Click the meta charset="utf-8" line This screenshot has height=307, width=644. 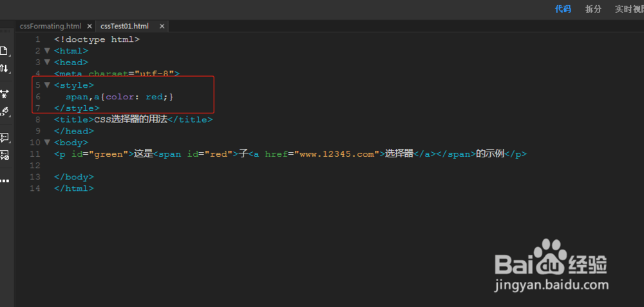point(117,74)
